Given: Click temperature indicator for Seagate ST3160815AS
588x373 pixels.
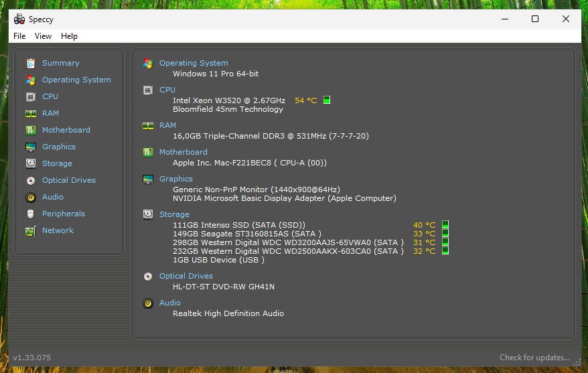Looking at the screenshot, I should coord(445,233).
